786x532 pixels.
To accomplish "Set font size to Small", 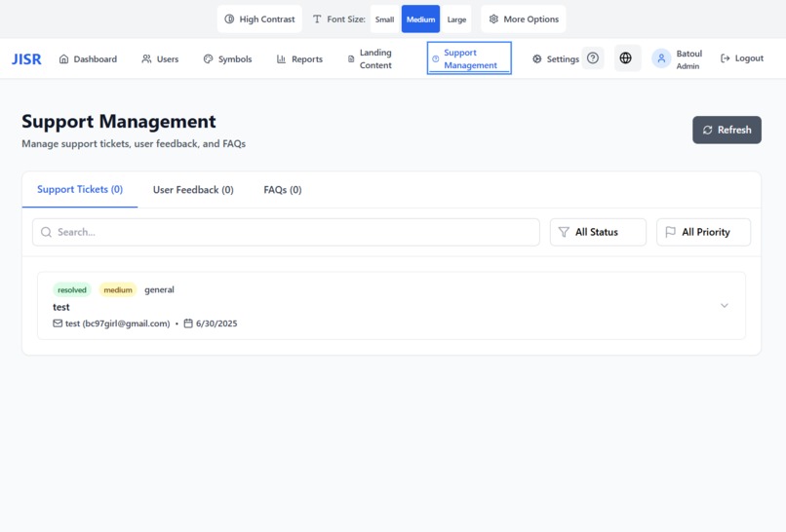I will coord(384,19).
